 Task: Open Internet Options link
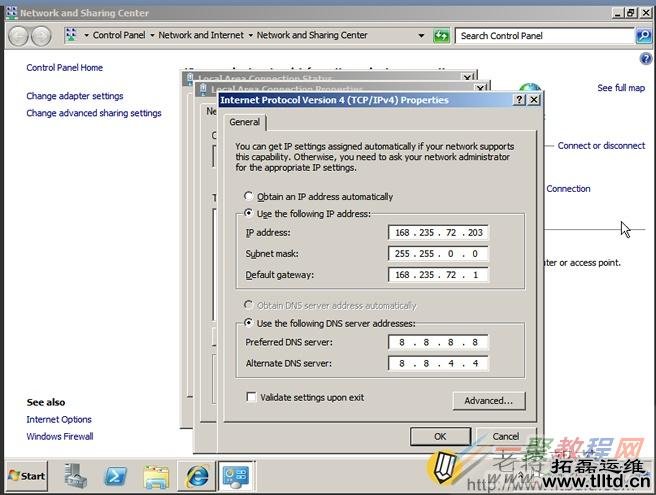pos(59,419)
